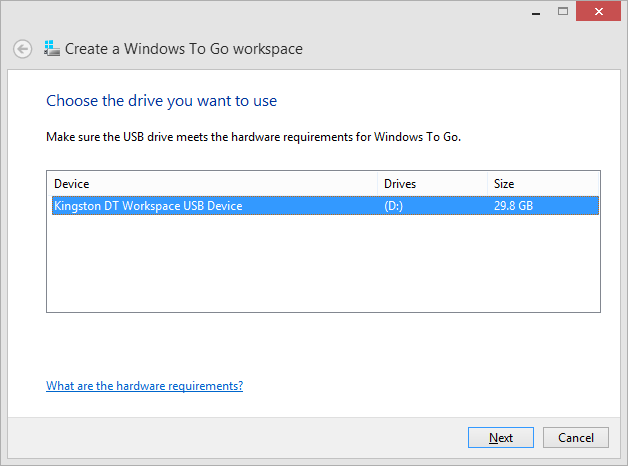
Task: Cancel the workspace creation wizard
Action: pyautogui.click(x=575, y=438)
